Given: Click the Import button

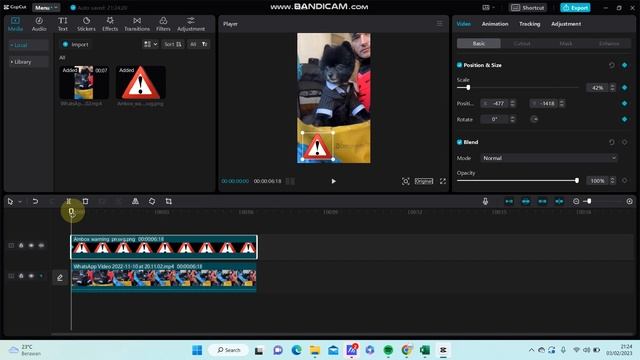Looking at the screenshot, I should click(76, 44).
